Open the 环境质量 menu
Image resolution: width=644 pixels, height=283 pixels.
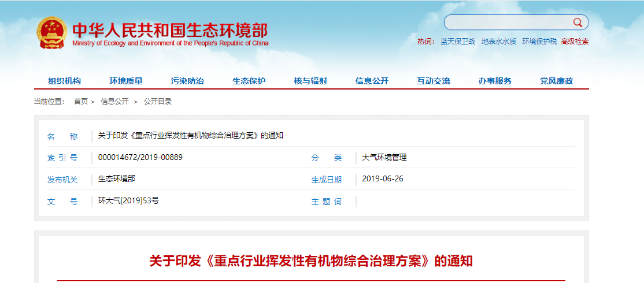pyautogui.click(x=126, y=81)
